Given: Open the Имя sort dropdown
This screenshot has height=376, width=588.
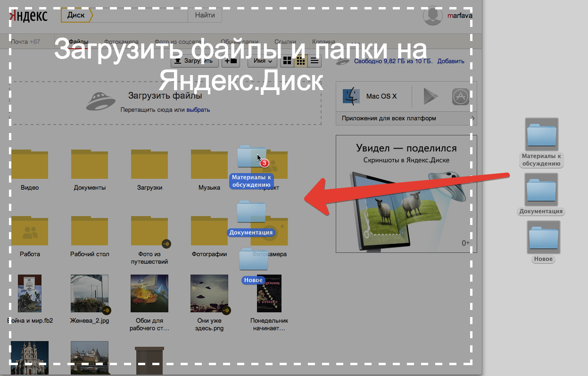Looking at the screenshot, I should pyautogui.click(x=262, y=61).
